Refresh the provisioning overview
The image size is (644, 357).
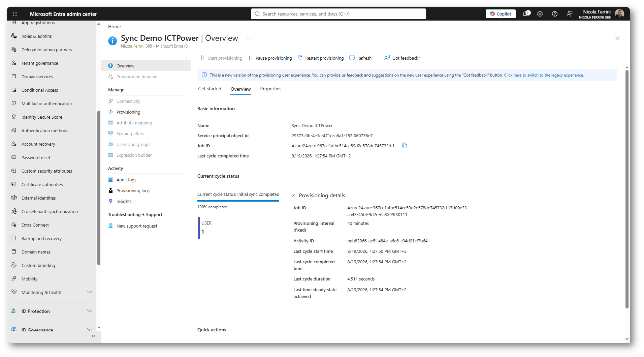[360, 58]
